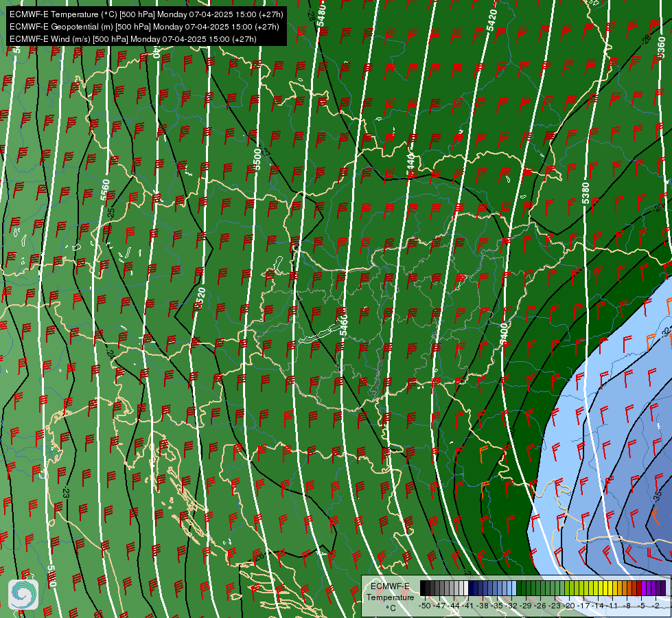Viewport: 672px width, 618px height.
Task: Click the -11 value on the legend scale
Action: point(612,606)
